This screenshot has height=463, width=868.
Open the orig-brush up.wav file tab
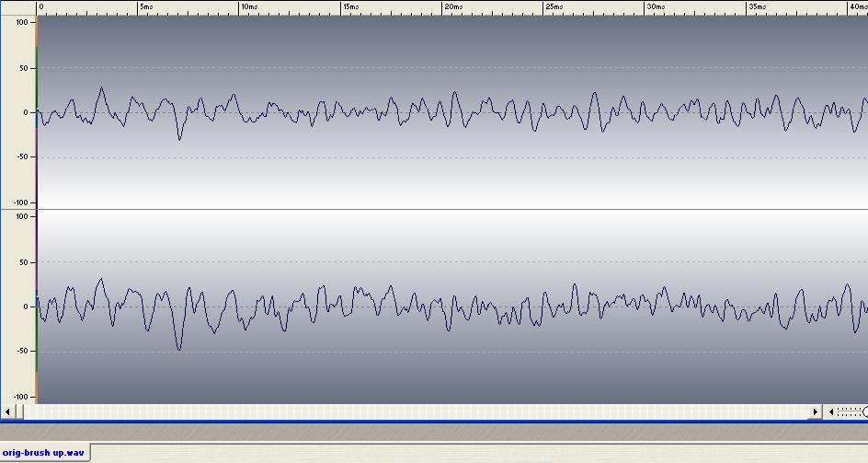tap(44, 453)
